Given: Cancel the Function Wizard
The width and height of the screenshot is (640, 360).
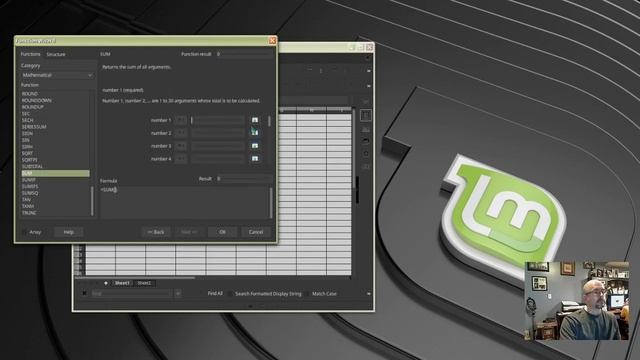Looking at the screenshot, I should pos(256,232).
